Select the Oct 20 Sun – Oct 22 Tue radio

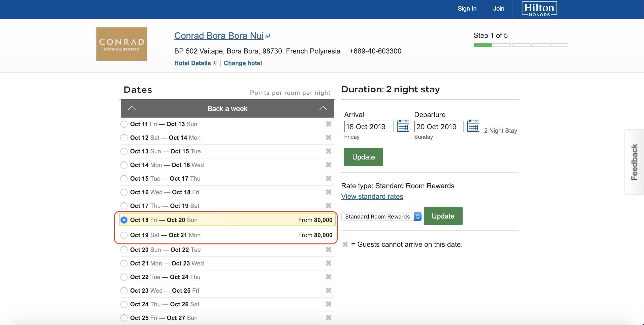pos(124,250)
